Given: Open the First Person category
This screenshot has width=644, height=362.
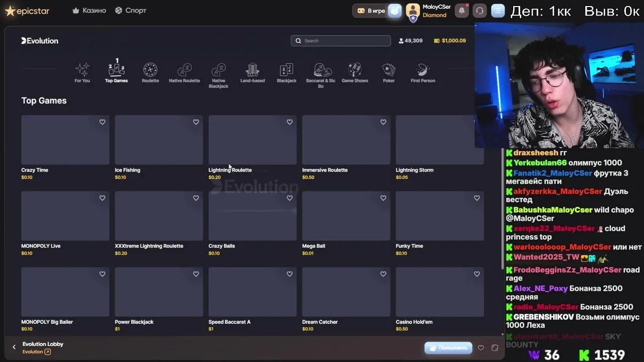Looking at the screenshot, I should click(423, 73).
